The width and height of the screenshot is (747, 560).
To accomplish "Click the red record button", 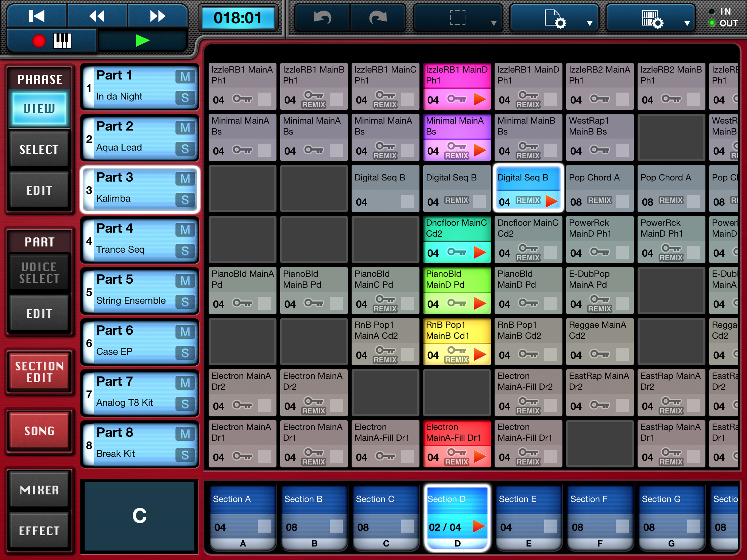I will click(x=39, y=41).
